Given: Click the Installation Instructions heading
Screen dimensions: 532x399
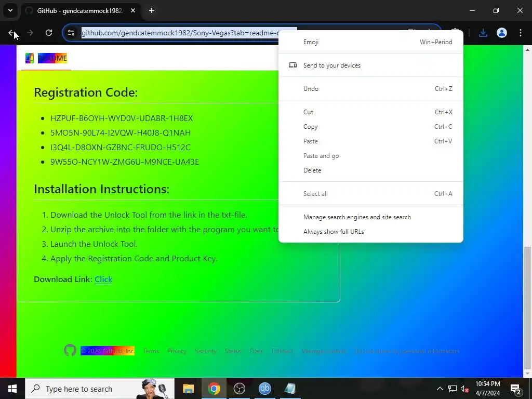Looking at the screenshot, I should pos(101,189).
